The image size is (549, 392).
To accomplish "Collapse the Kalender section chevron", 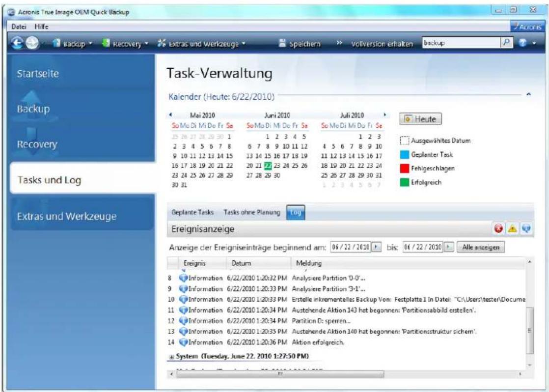I will pos(528,95).
